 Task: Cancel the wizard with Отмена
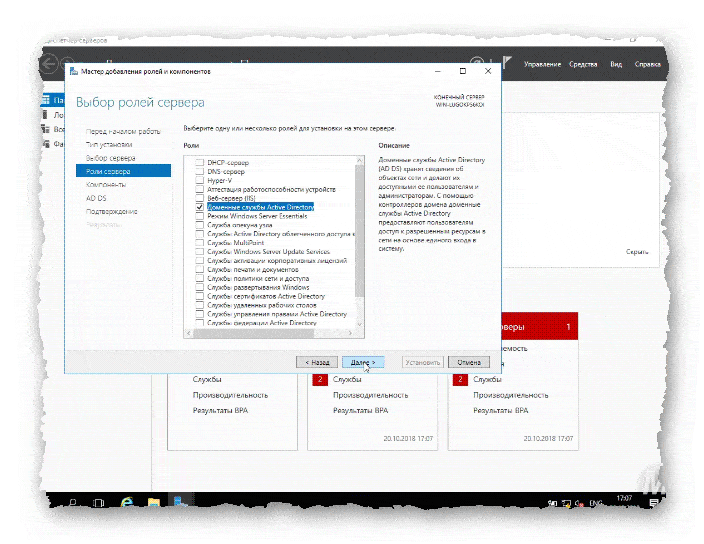click(469, 362)
